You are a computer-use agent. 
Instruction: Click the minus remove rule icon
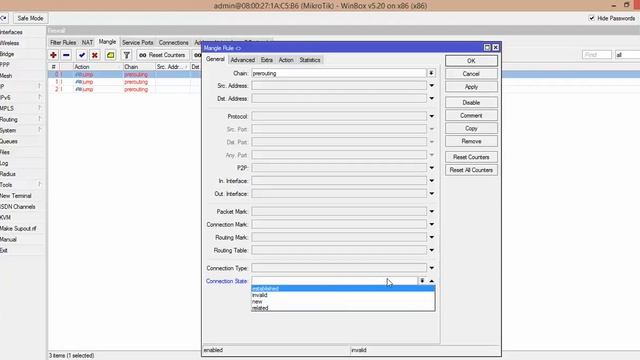tap(66, 55)
